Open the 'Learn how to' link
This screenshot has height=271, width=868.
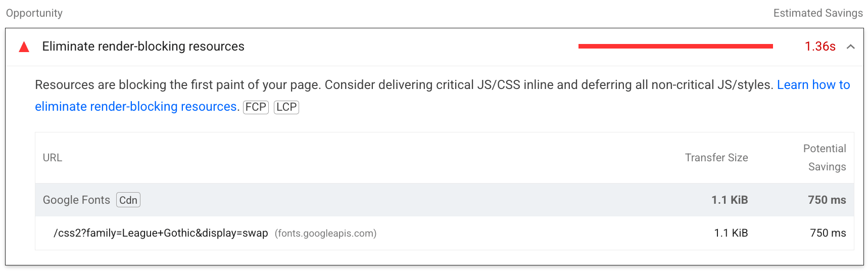(813, 85)
